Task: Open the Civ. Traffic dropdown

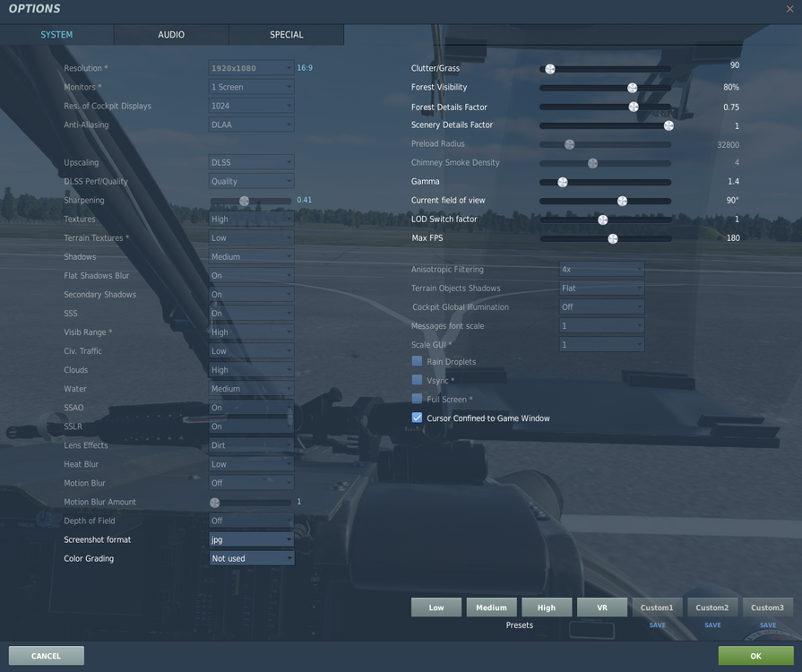Action: pos(251,351)
